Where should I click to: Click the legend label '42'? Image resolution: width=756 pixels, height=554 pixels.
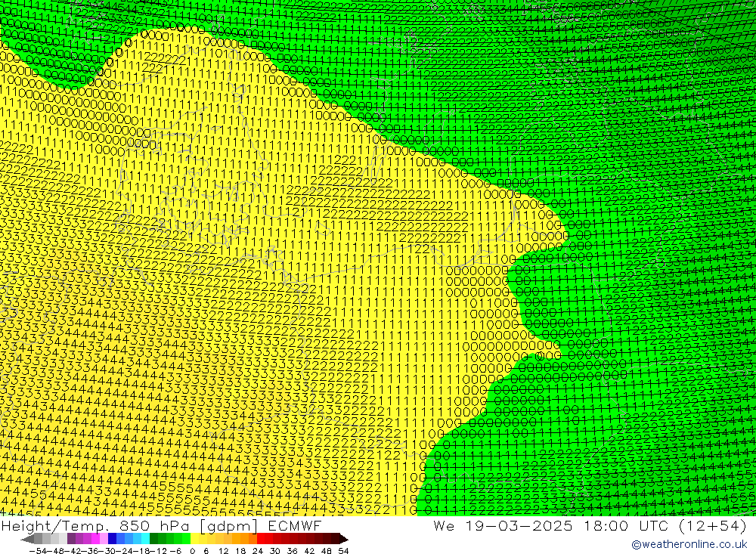tap(309, 551)
